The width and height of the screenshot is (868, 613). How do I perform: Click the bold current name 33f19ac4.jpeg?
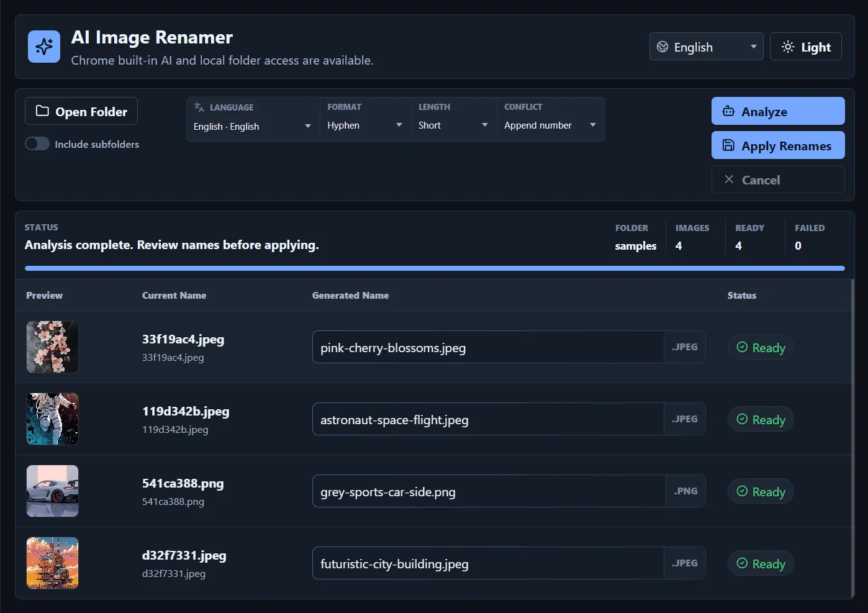coord(183,339)
